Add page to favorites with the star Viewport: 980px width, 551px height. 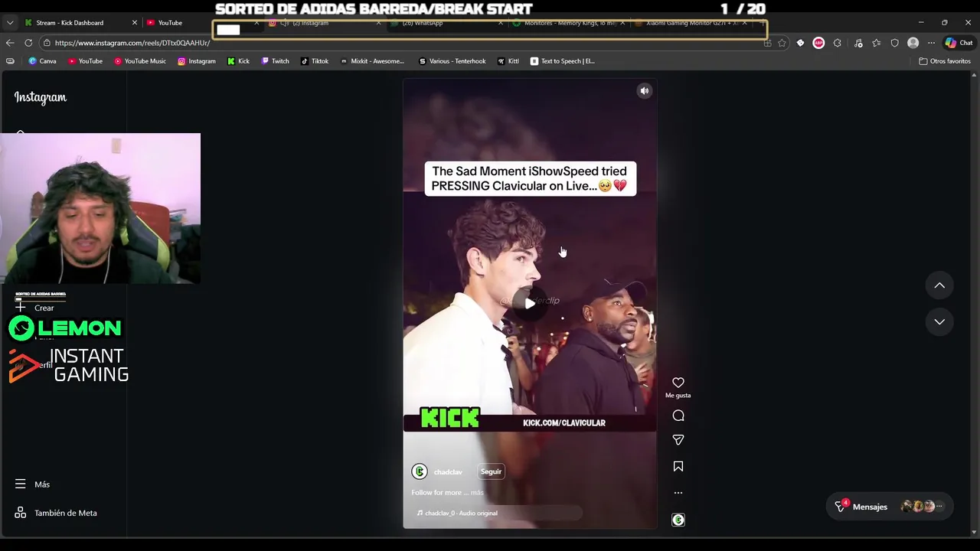point(782,43)
